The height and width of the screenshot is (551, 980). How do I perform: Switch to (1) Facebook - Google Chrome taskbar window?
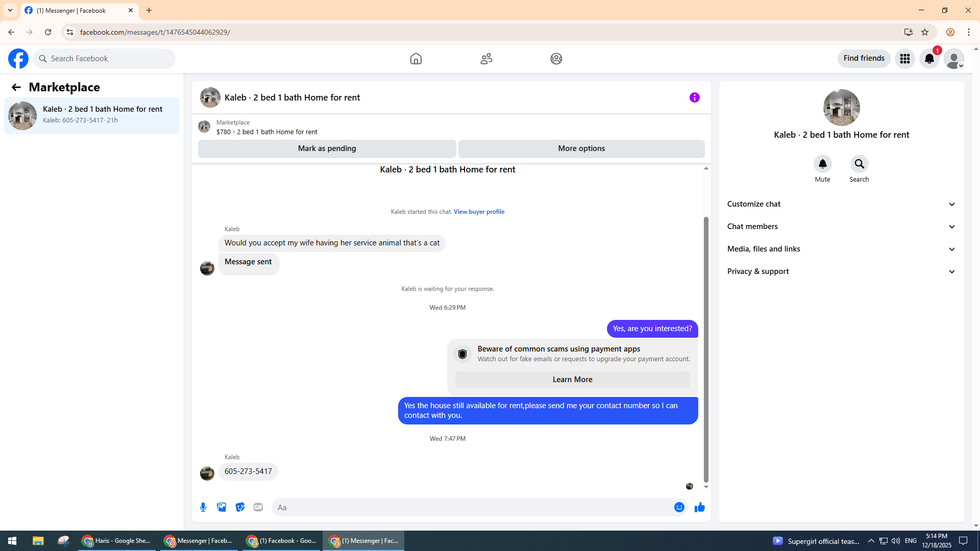pyautogui.click(x=281, y=541)
